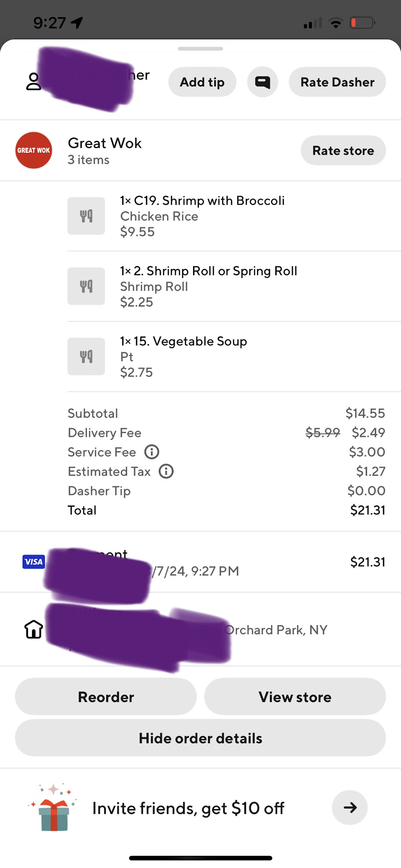Tap the Vegetable Soup item thumbnail
The image size is (401, 868).
point(86,356)
